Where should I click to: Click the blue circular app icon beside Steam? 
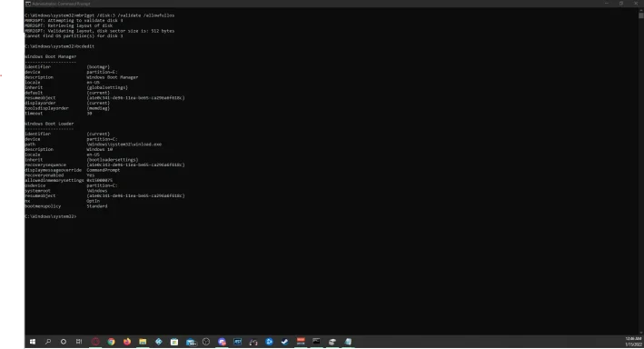269,342
